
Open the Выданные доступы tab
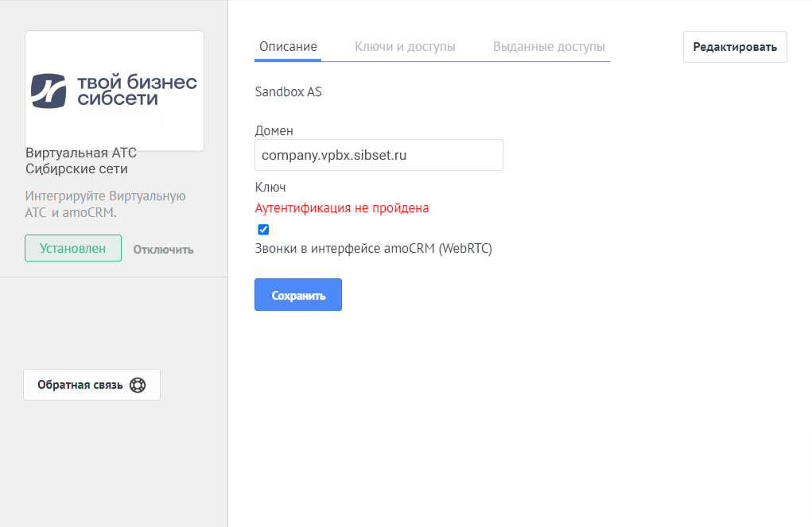pos(549,47)
